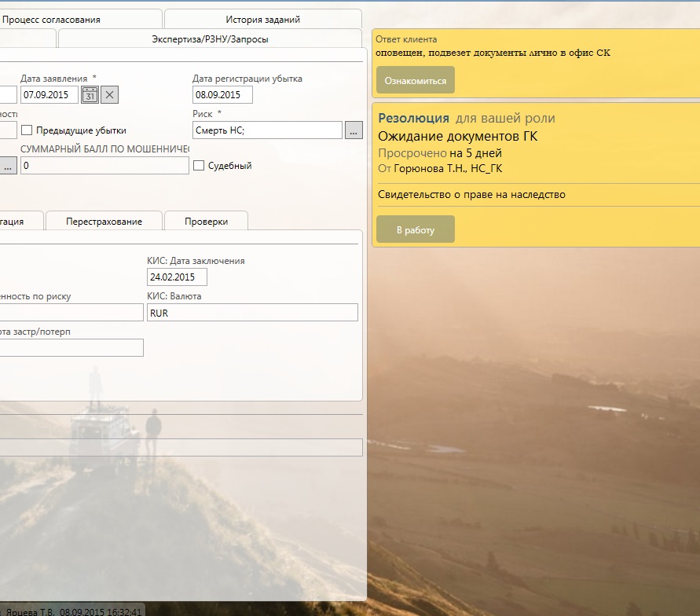
Task: Click the КИС: Валюта field with RUR
Action: click(252, 313)
